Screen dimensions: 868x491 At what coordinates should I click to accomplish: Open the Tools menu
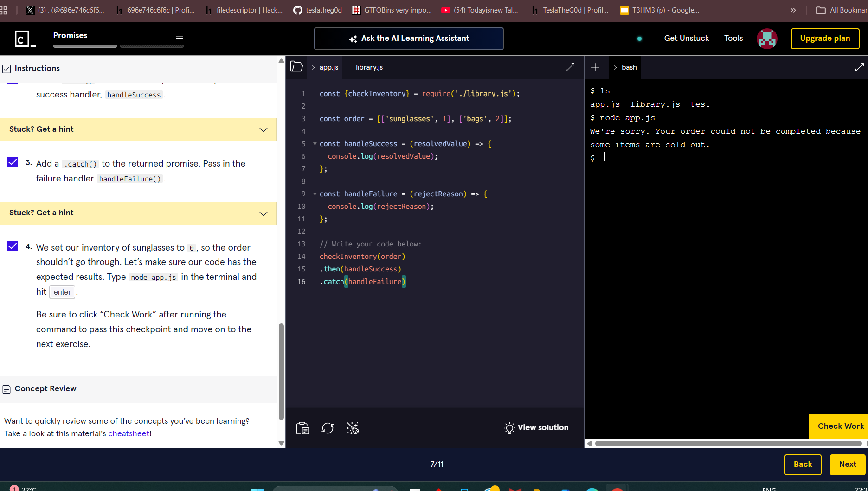pos(733,38)
